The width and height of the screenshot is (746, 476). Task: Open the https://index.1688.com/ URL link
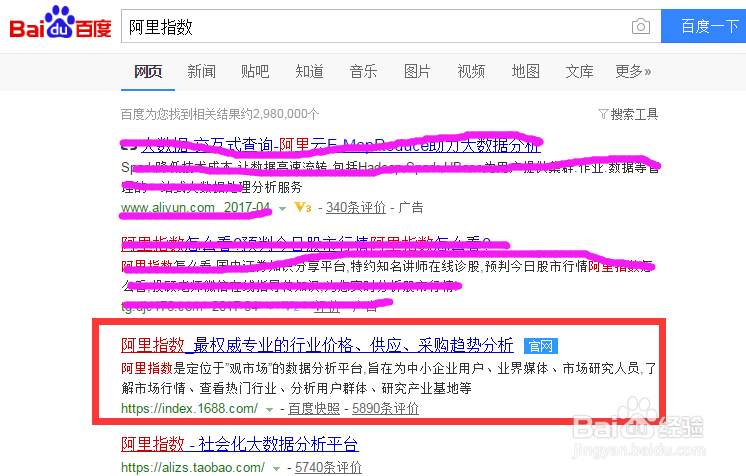(x=189, y=408)
